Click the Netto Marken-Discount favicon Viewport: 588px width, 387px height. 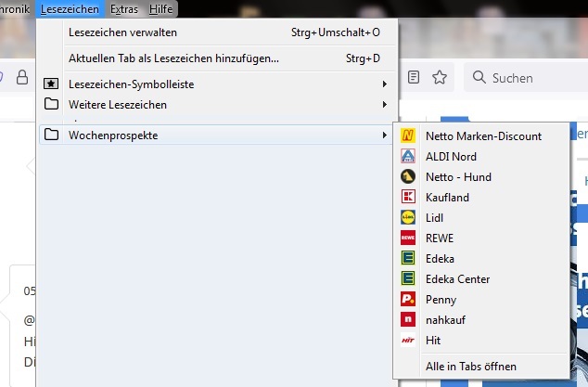tap(408, 135)
